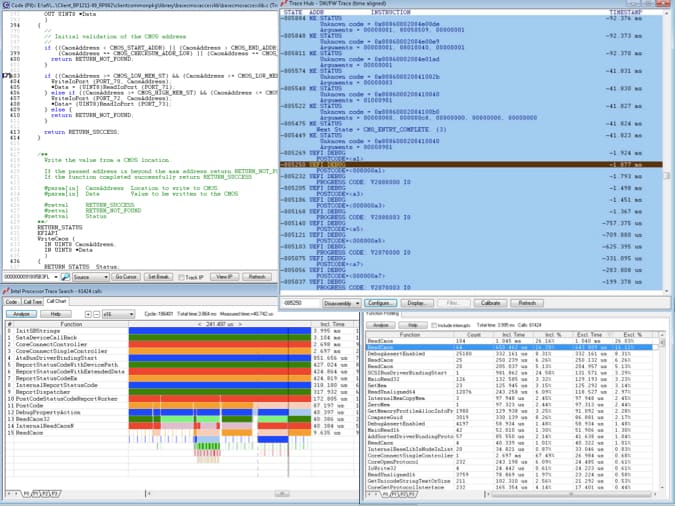Click Help in Function Profiling panel
675x506 pixels.
[x=412, y=325]
